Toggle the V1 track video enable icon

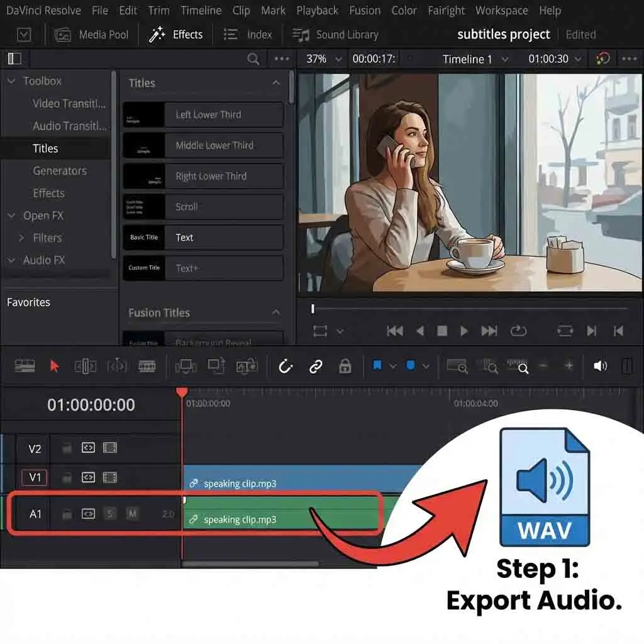tap(110, 477)
